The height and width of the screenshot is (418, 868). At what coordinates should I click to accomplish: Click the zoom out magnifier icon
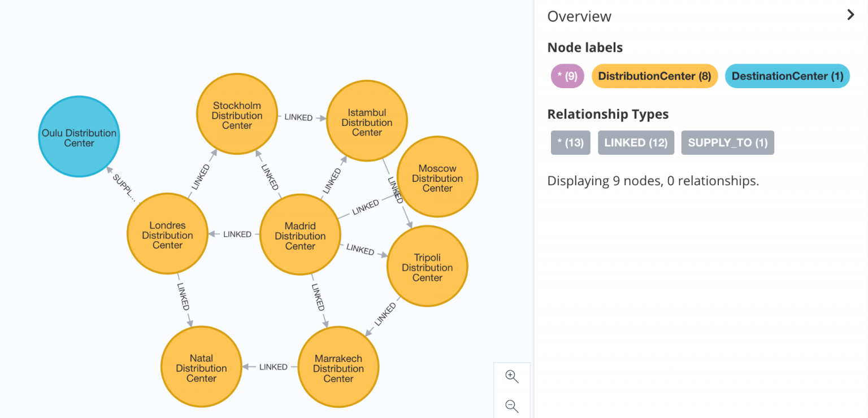[x=511, y=406]
